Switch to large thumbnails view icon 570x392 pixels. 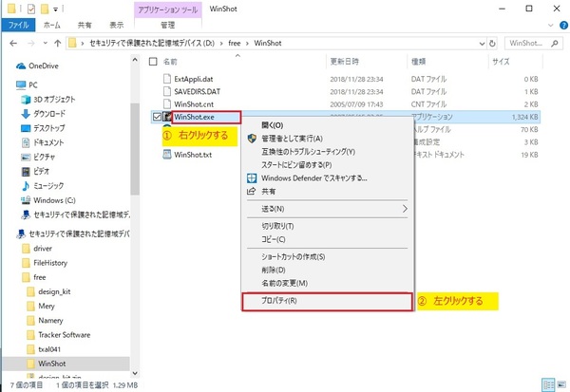[561, 384]
